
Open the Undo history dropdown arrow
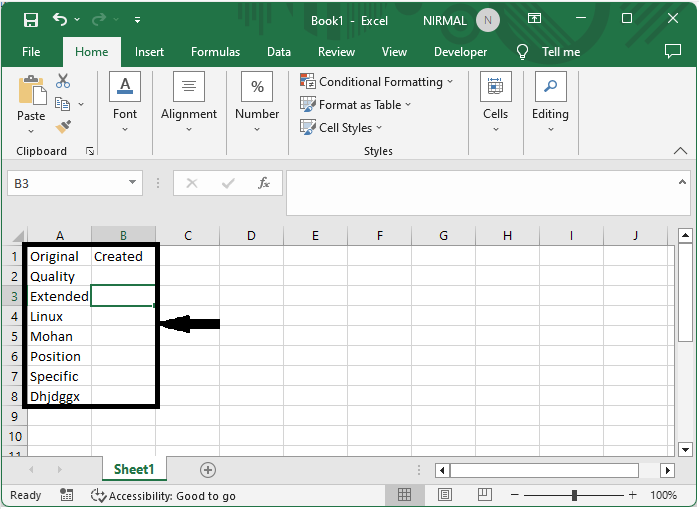(x=77, y=20)
